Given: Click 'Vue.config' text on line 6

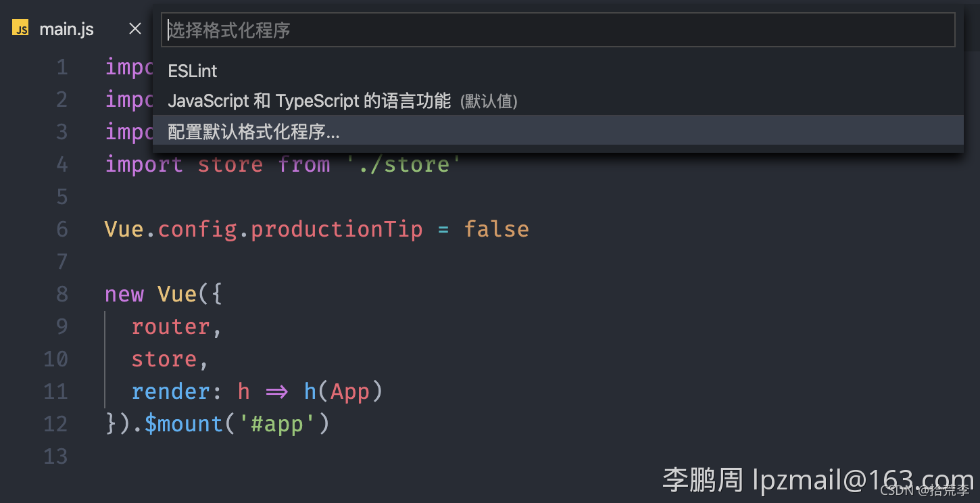Looking at the screenshot, I should (x=170, y=229).
